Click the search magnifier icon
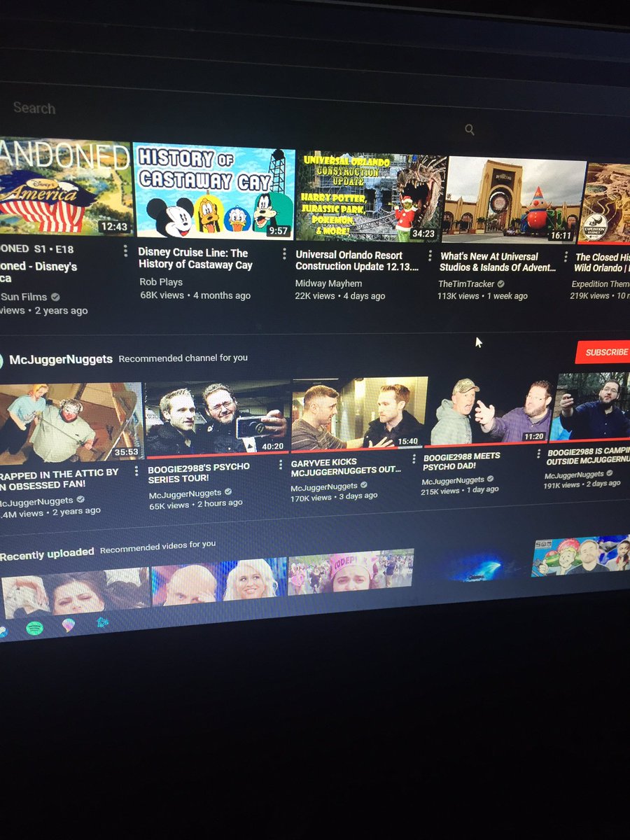Viewport: 630px width, 840px height. (x=470, y=129)
